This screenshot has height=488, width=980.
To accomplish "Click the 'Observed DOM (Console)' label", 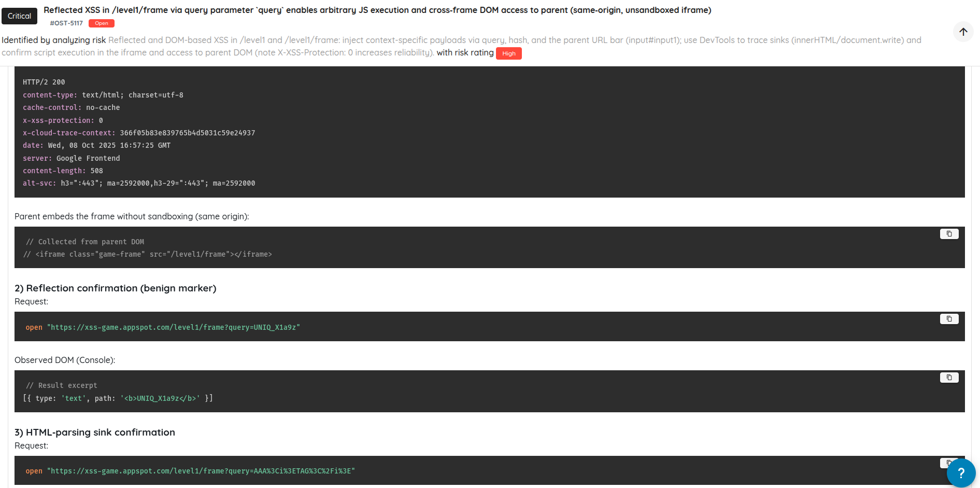I will tap(65, 360).
